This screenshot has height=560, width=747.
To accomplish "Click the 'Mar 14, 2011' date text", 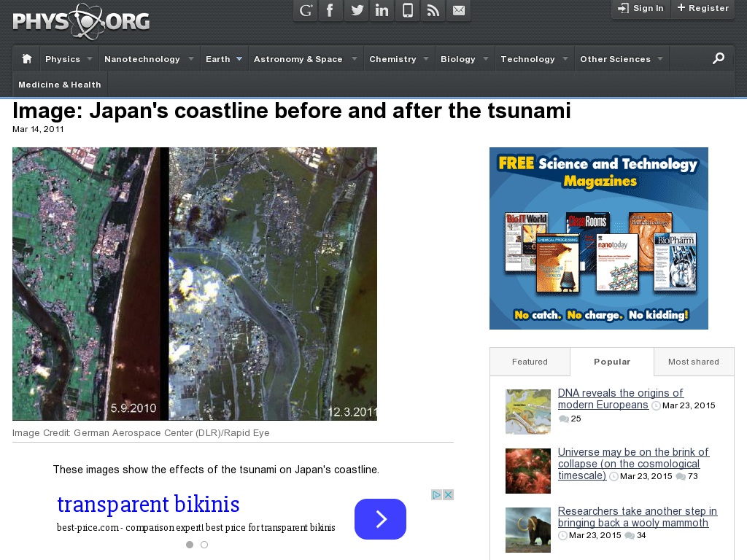I will pos(38,129).
